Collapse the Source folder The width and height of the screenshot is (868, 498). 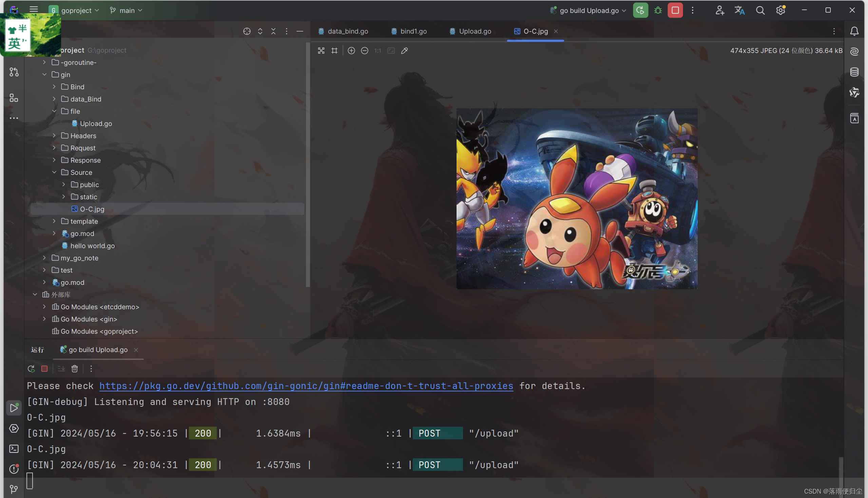tap(54, 172)
